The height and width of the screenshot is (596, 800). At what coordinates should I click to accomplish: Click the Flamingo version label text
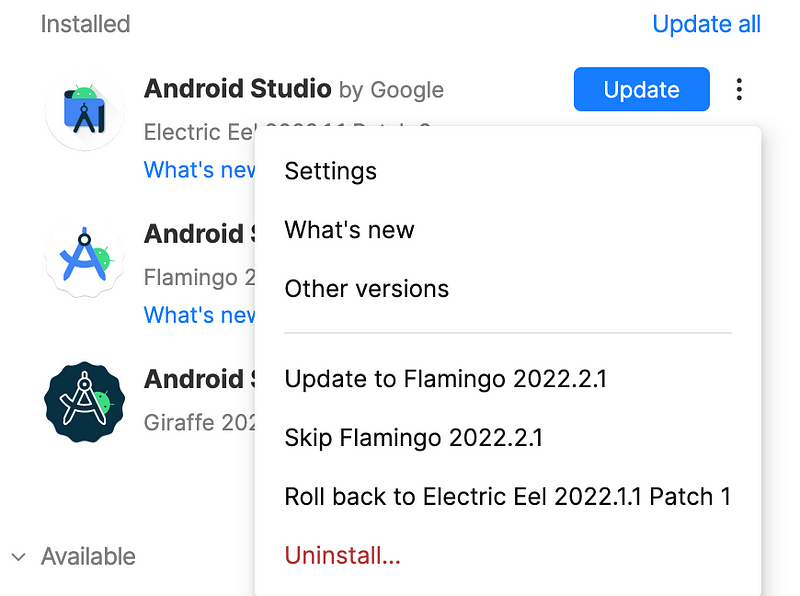[199, 278]
